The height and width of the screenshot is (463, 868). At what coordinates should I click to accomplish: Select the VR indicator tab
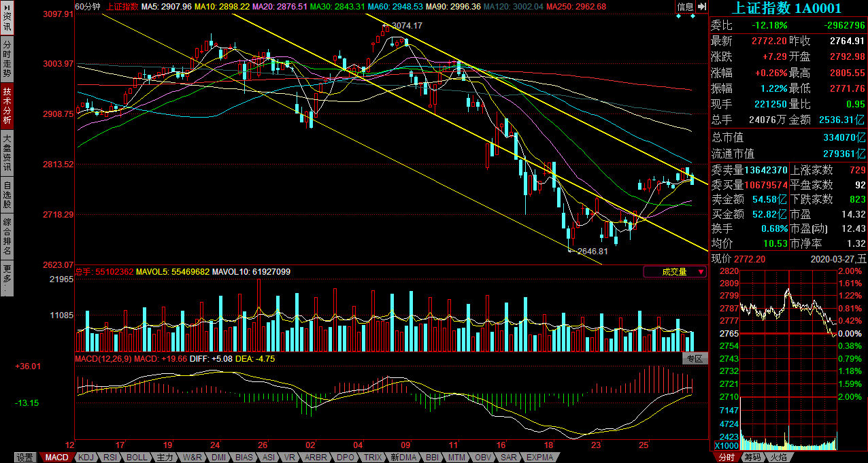pyautogui.click(x=290, y=458)
